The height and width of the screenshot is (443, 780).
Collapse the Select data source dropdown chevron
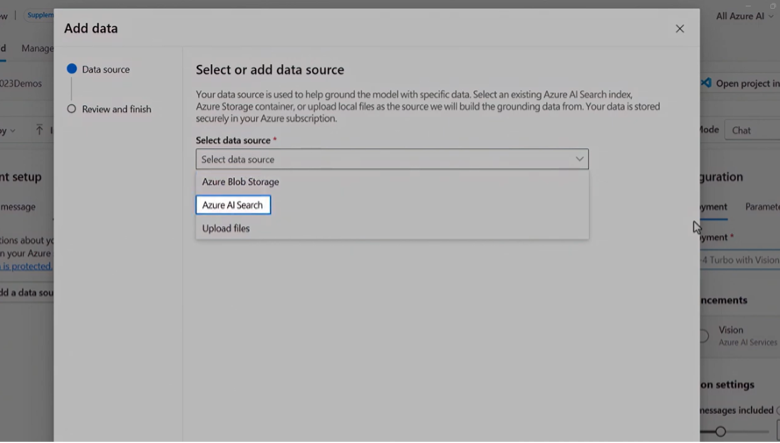point(579,159)
